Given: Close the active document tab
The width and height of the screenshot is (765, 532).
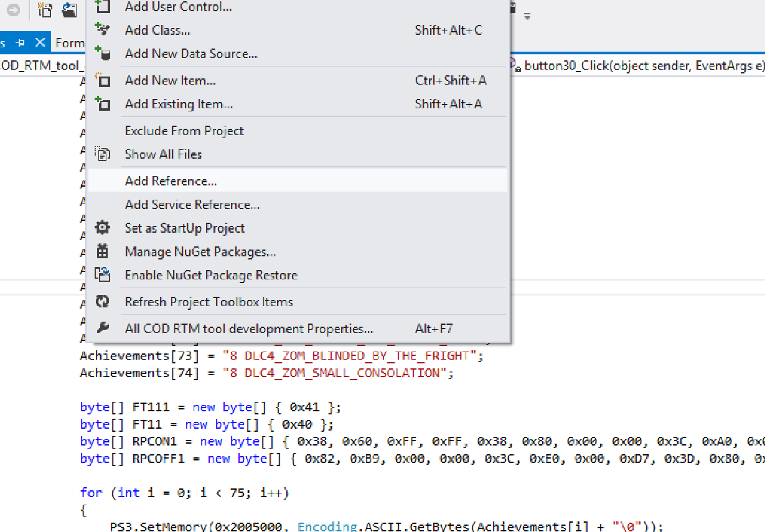Looking at the screenshot, I should click(40, 43).
